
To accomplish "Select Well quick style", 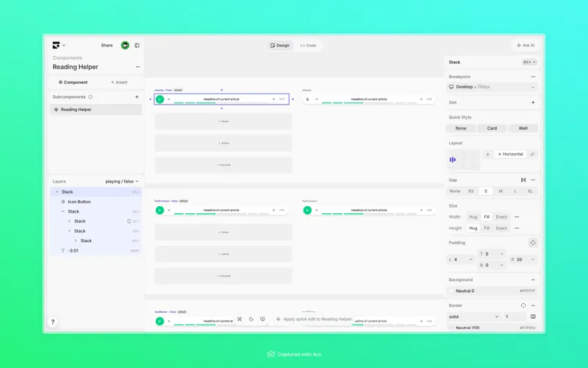I will tap(523, 128).
